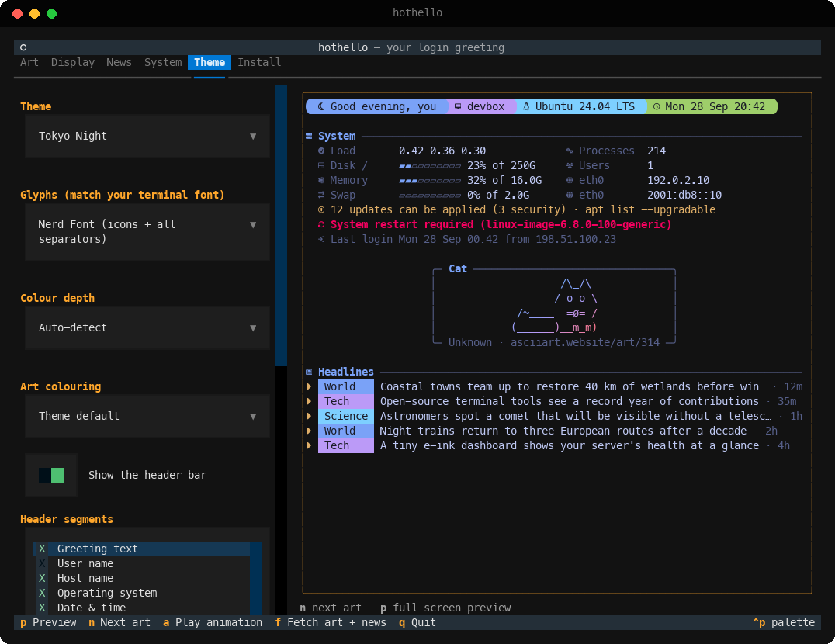The image size is (835, 644).
Task: Click the Cat ASCII art box
Action: [x=554, y=306]
